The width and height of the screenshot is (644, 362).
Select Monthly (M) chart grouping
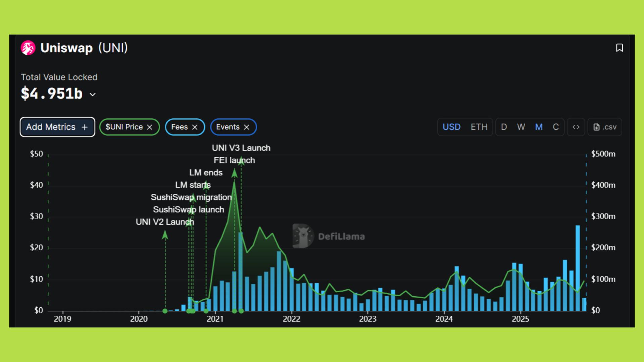(539, 127)
